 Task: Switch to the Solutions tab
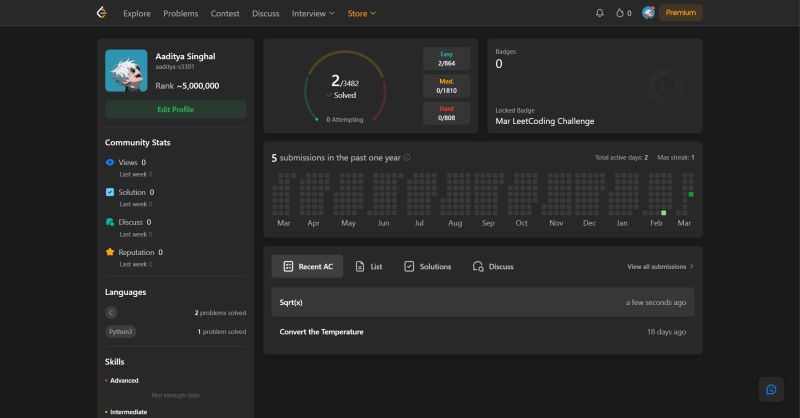pyautogui.click(x=428, y=266)
